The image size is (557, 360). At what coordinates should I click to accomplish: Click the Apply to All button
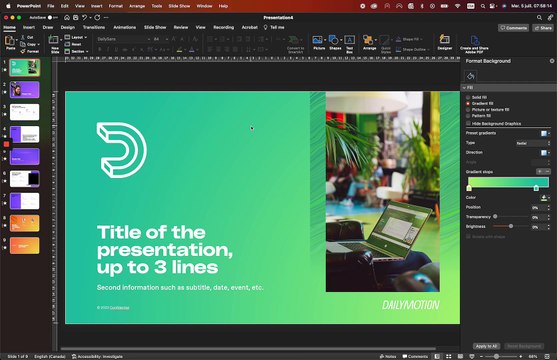click(x=486, y=346)
